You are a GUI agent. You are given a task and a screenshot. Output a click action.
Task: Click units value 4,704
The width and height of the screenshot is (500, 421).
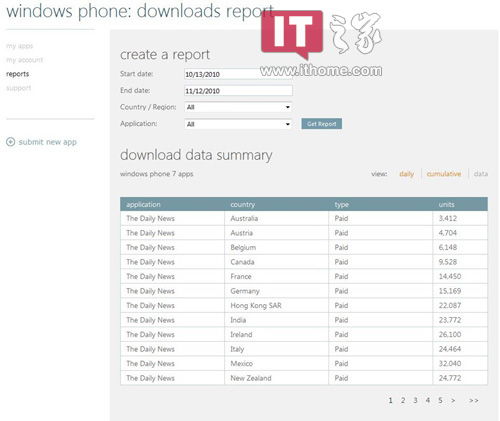447,233
